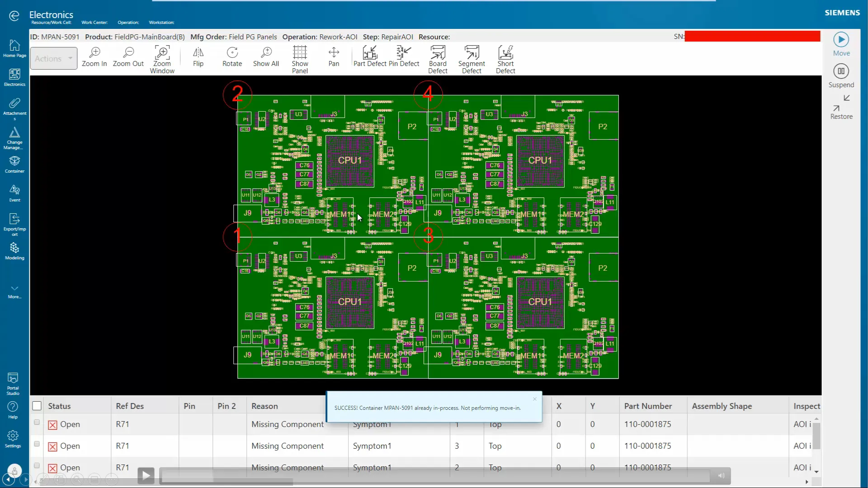Check the first Open defect row checkbox
Screen dimensions: 868x488
[x=36, y=422]
